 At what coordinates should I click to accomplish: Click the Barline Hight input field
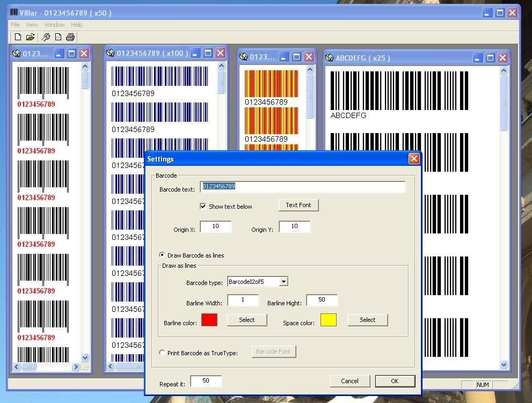tap(322, 300)
